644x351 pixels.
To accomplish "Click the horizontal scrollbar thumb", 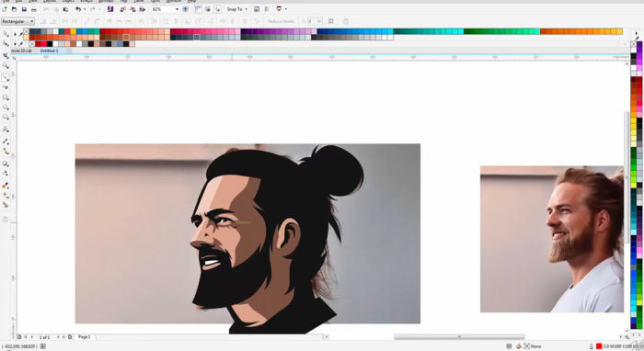I will pyautogui.click(x=459, y=337).
